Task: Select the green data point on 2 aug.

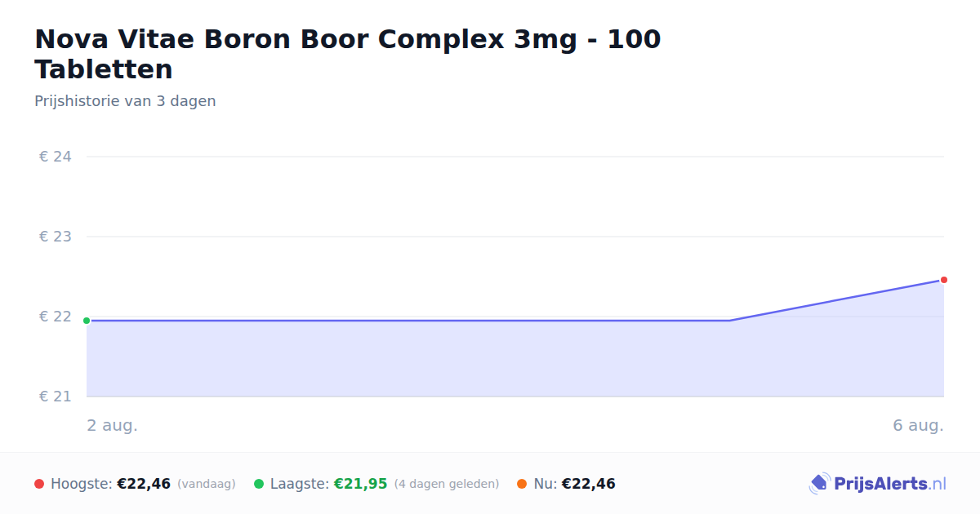Action: click(87, 321)
